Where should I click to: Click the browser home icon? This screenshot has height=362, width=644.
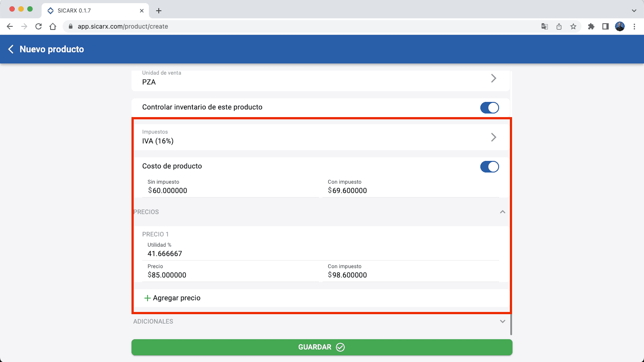53,26
